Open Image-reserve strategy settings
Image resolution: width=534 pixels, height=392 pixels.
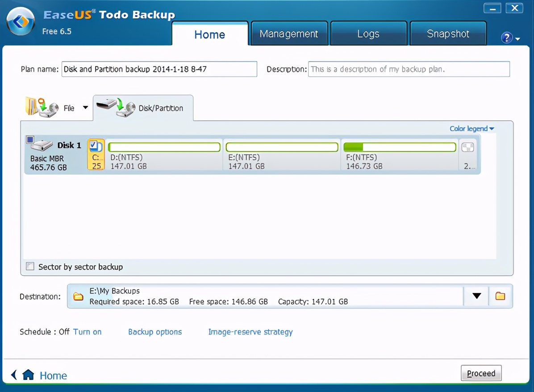[250, 332]
